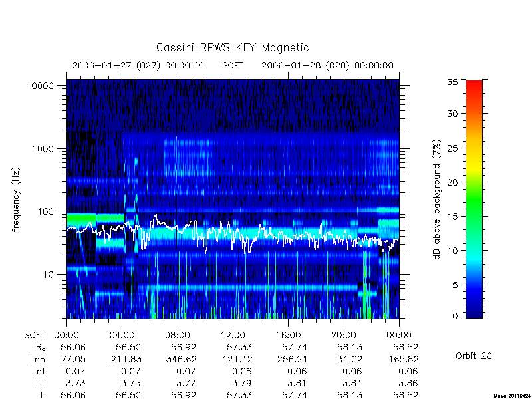The height and width of the screenshot is (399, 532).
Task: Click the local time value '3.81'
Action: click(297, 384)
